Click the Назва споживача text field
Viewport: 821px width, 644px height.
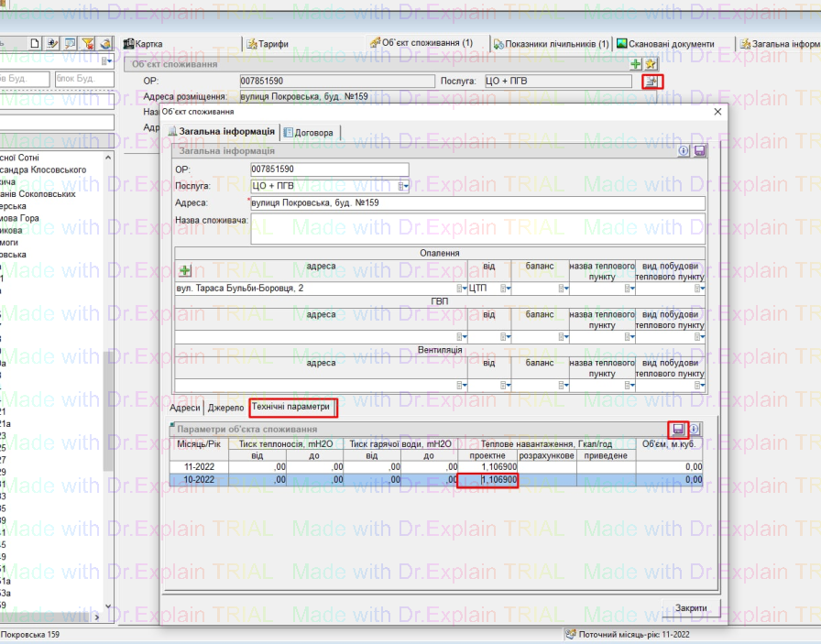click(x=476, y=229)
